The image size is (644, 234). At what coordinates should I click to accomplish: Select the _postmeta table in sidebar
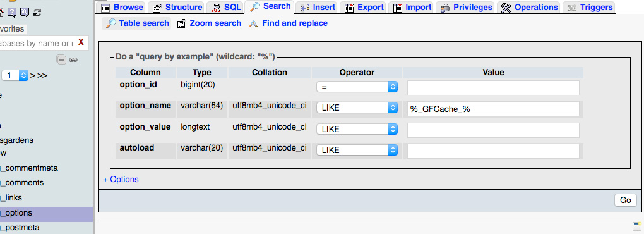pyautogui.click(x=20, y=228)
